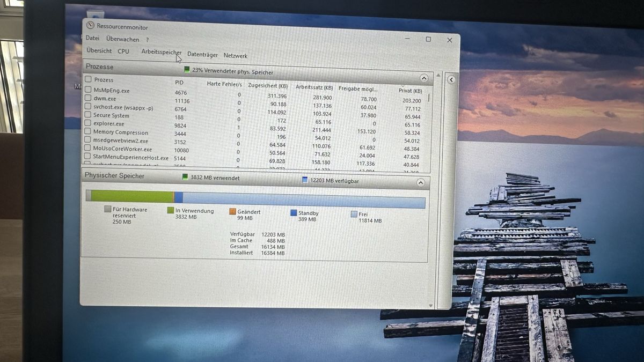644x362 pixels.
Task: Click the Ressourcenmonitor title bar icon
Action: [x=91, y=26]
